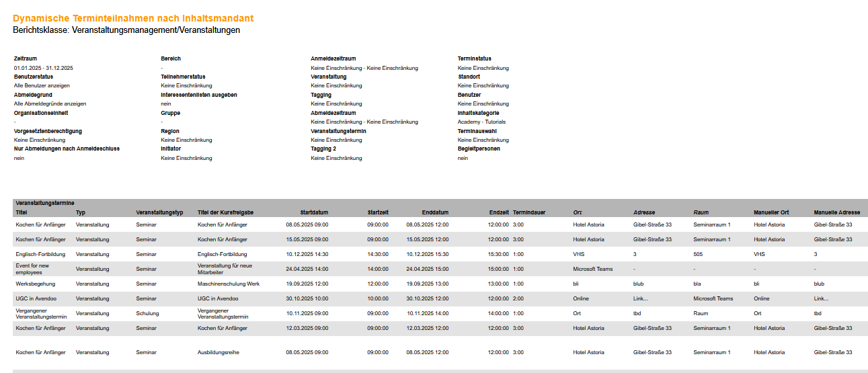Image resolution: width=868 pixels, height=373 pixels.
Task: Click the Berichtsklasse subtitle line
Action: pyautogui.click(x=126, y=30)
